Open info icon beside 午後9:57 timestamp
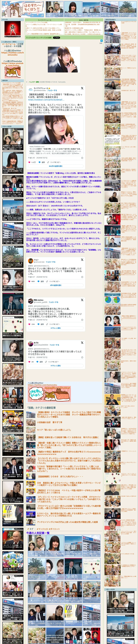The height and width of the screenshot is (644, 138). [x=82, y=277]
